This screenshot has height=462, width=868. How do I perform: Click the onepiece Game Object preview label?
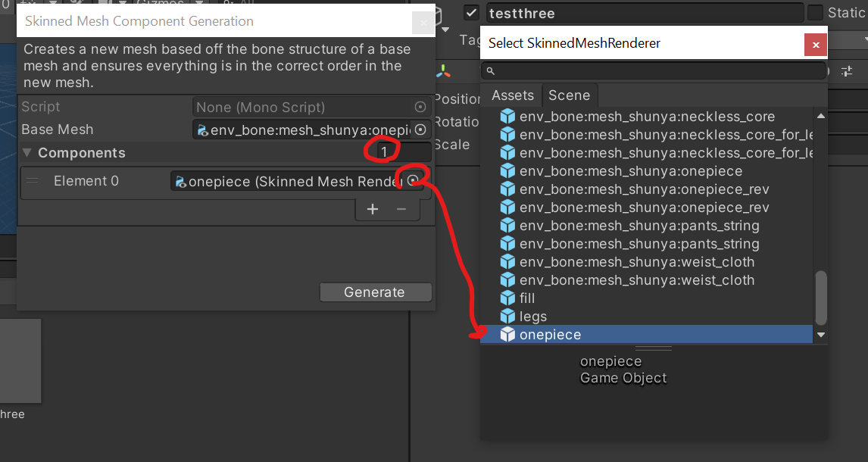coord(623,370)
